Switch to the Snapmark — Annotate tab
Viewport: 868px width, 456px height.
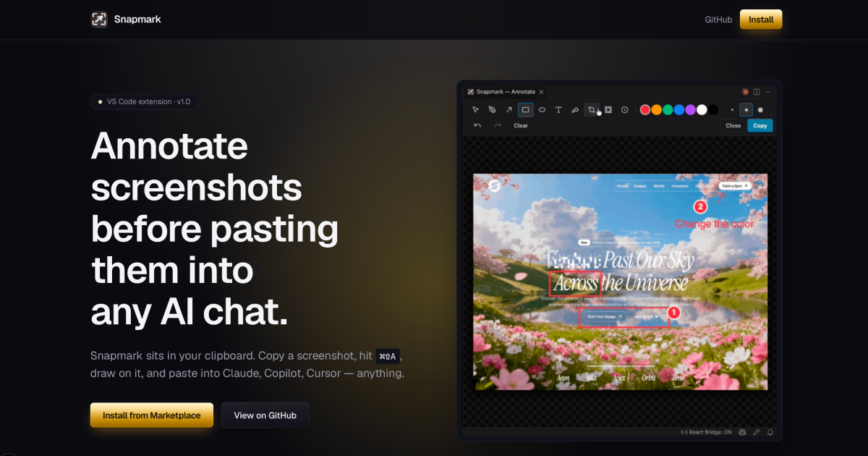tap(504, 91)
